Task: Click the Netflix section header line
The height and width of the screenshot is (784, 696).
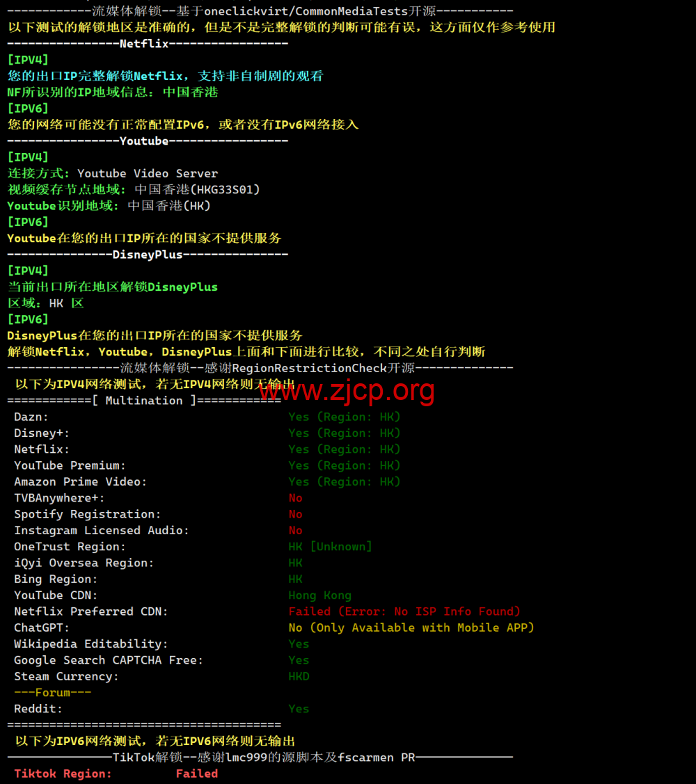Action: (148, 44)
